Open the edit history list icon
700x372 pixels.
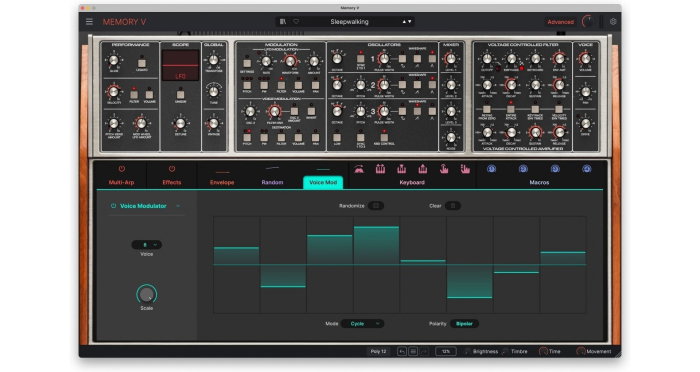point(413,351)
